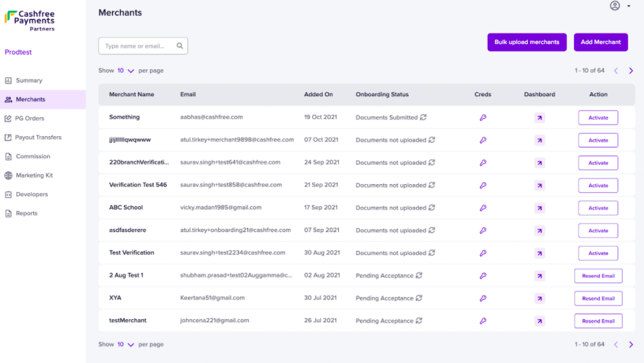The image size is (644, 363).
Task: Navigate to PG Orders section
Action: [x=29, y=119]
